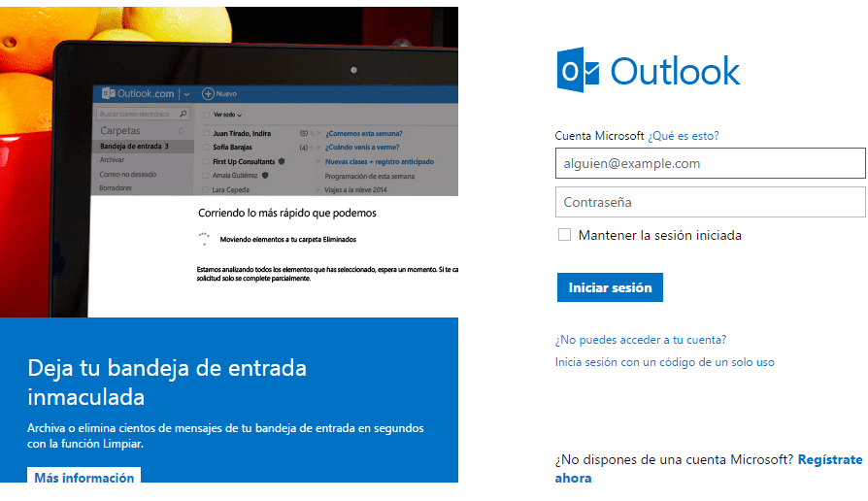Click the Más información button
Screen dimensions: 868x501
[84, 477]
